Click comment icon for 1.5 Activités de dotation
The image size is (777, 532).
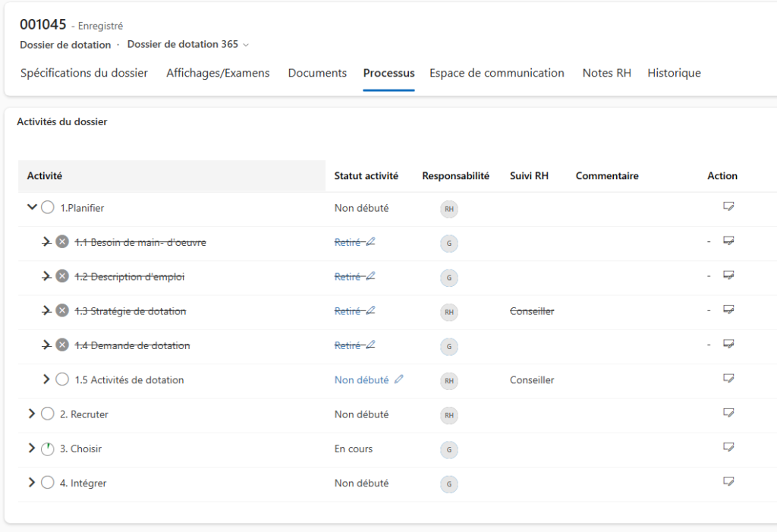pos(728,378)
